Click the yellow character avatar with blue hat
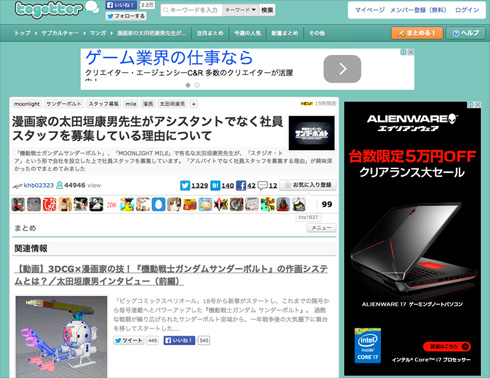The height and width of the screenshot is (378, 490). (127, 204)
